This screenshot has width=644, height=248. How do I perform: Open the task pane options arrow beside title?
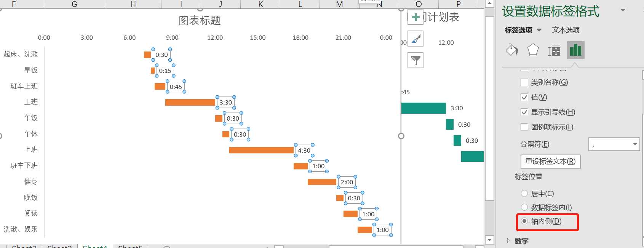coord(623,10)
